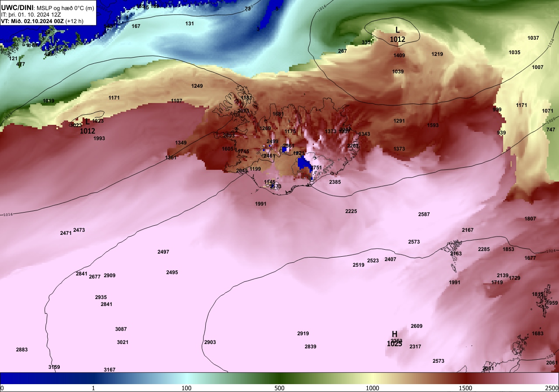Click the height value 2385
This screenshot has height=392, width=559.
[x=335, y=182]
